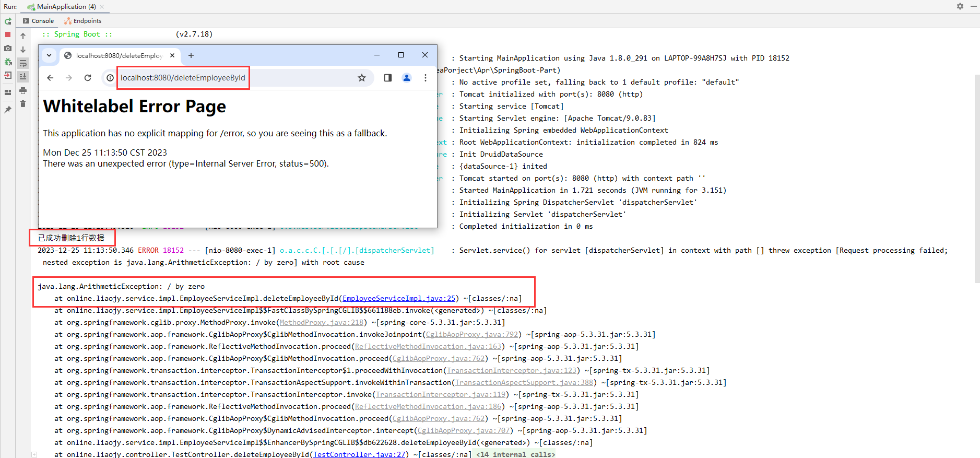980x458 pixels.
Task: Open the TestController.java:27 stack trace link
Action: tap(359, 454)
